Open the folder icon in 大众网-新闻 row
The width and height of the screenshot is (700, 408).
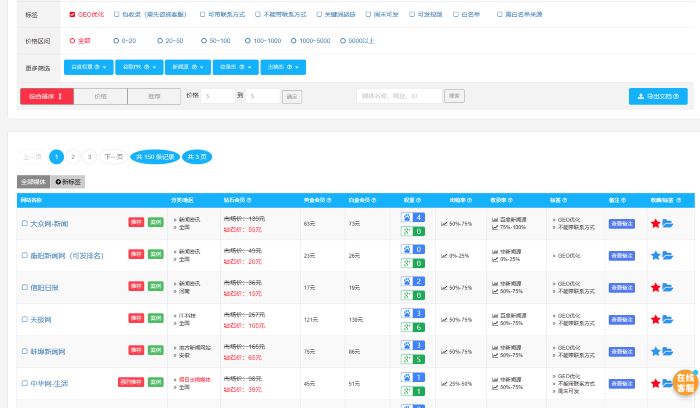tap(667, 224)
